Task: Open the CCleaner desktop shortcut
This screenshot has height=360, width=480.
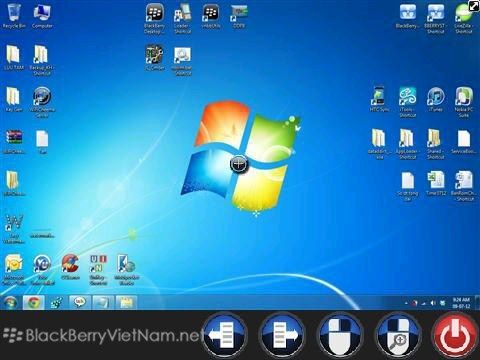Action: (x=70, y=267)
